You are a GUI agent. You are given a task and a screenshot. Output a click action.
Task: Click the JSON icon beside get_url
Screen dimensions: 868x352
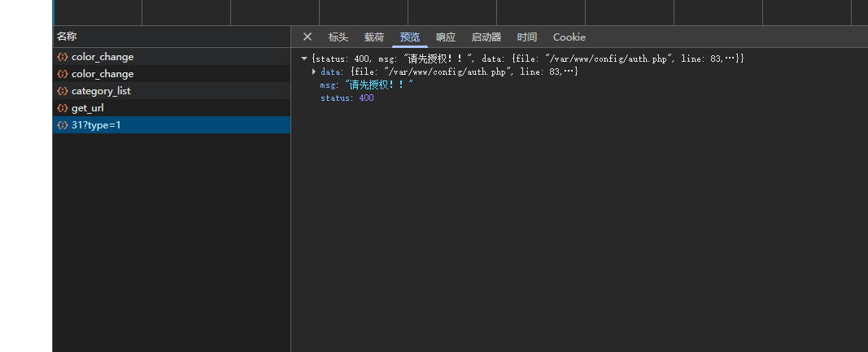tap(63, 108)
